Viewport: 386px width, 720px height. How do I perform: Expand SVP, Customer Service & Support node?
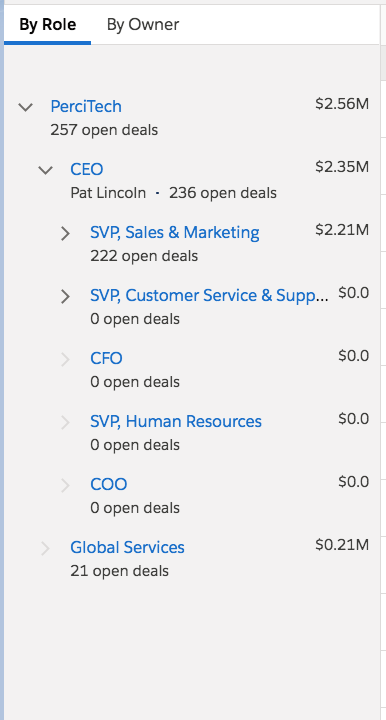pyautogui.click(x=65, y=297)
